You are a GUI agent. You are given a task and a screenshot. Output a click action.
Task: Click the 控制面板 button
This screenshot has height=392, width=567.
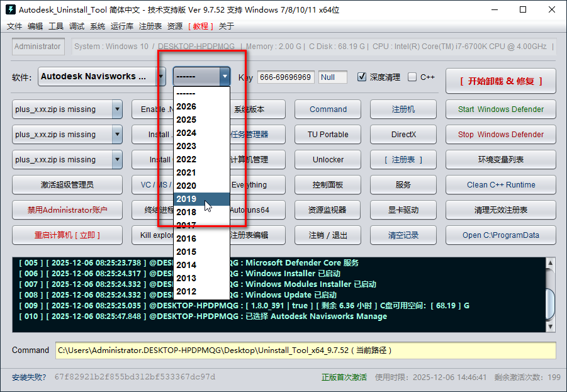click(328, 185)
